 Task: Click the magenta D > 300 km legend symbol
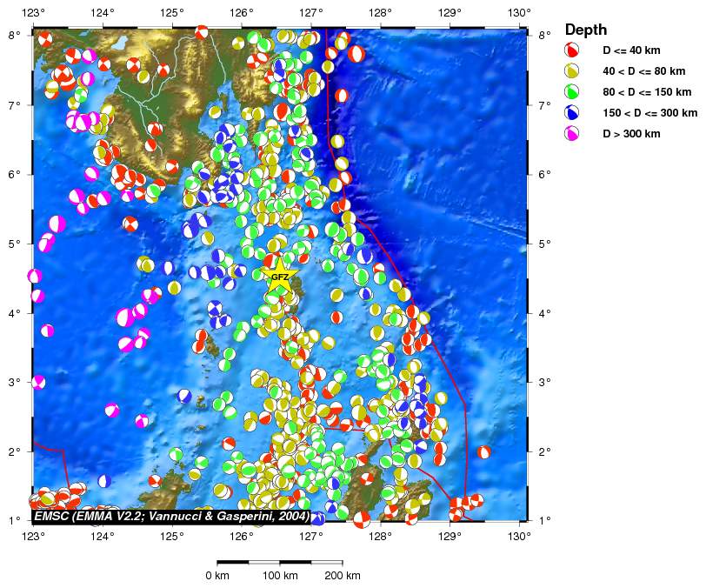pyautogui.click(x=572, y=133)
